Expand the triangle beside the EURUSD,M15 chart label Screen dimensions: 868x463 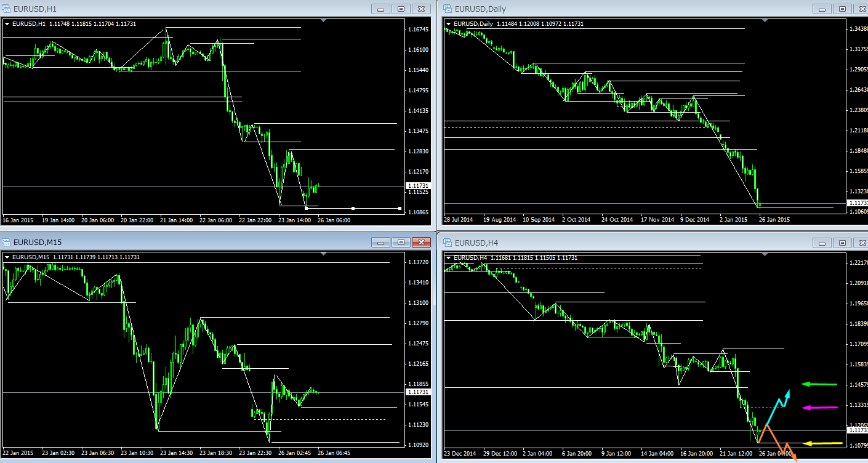pos(7,257)
